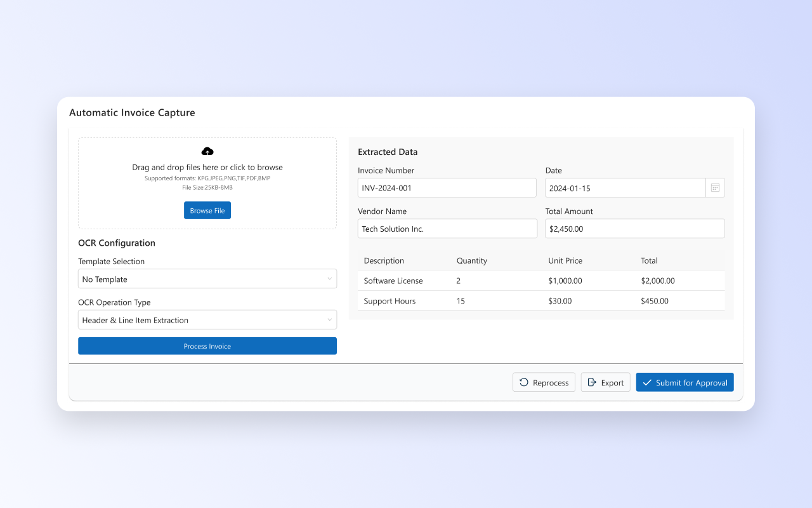
Task: Open the Date calendar picker icon
Action: coord(715,188)
